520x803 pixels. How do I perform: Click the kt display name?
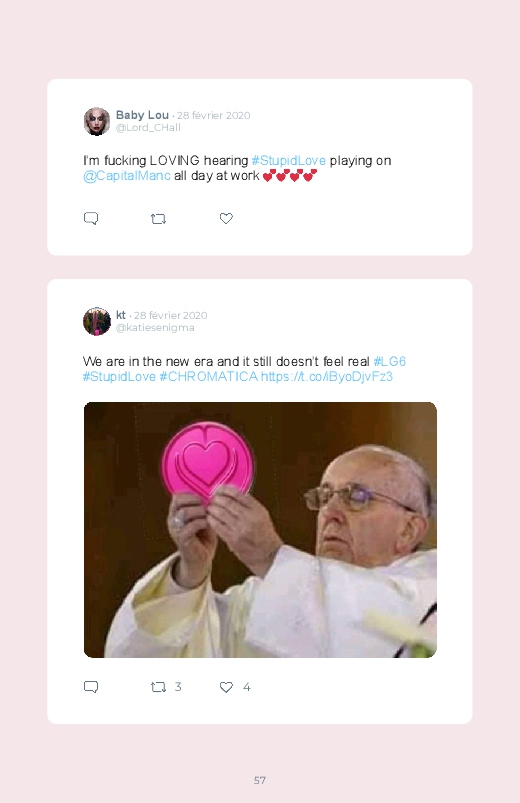121,315
